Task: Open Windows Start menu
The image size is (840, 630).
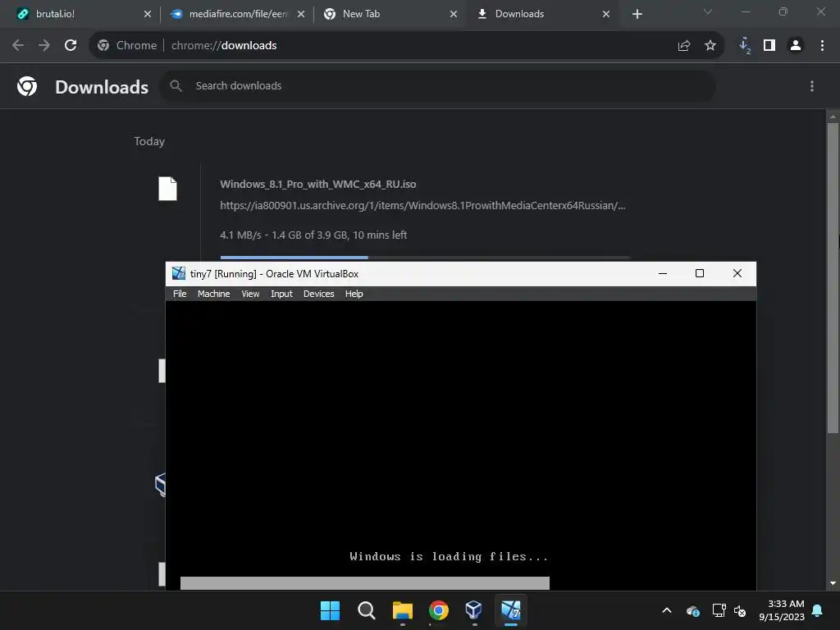Action: point(330,610)
